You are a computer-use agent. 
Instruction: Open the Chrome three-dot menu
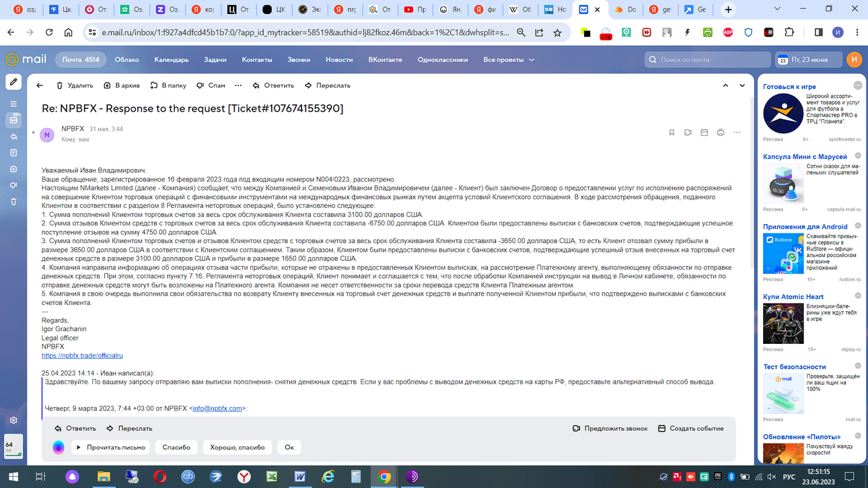coord(857,32)
